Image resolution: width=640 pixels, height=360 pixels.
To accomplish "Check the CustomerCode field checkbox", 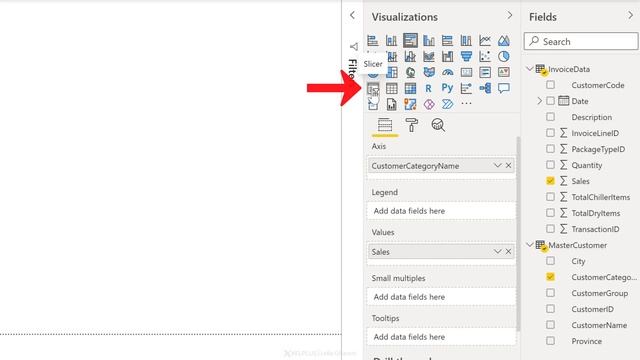I will coord(550,85).
